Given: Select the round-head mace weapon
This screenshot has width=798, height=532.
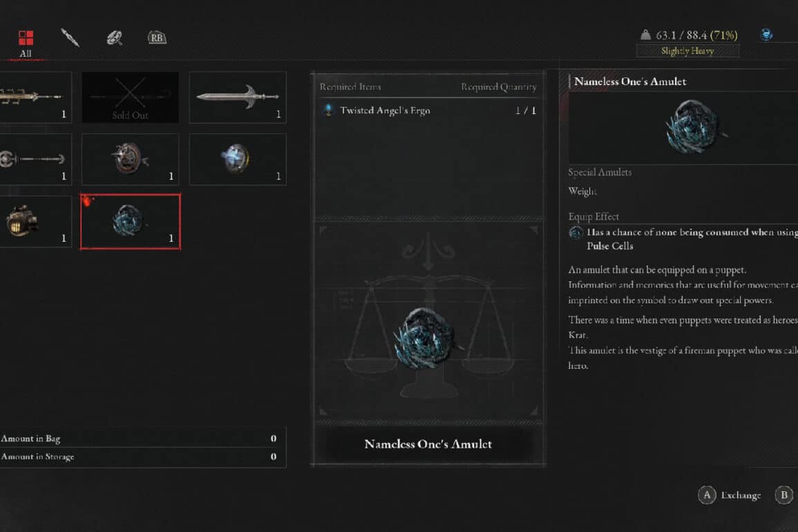Looking at the screenshot, I should point(35,160).
